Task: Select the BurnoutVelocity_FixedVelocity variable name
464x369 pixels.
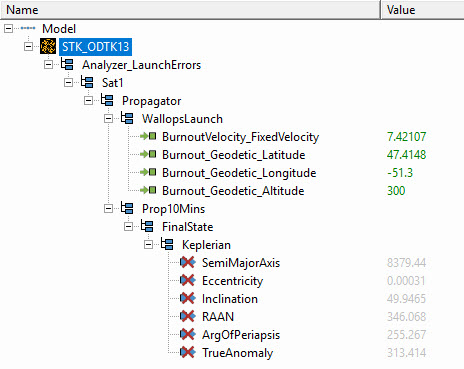Action: click(241, 137)
